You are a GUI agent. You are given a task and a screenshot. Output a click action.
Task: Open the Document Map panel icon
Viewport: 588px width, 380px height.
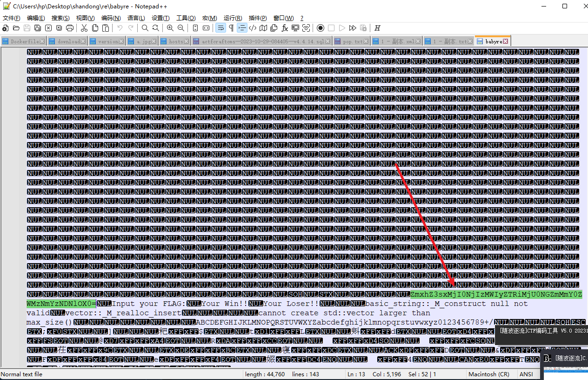tap(263, 28)
